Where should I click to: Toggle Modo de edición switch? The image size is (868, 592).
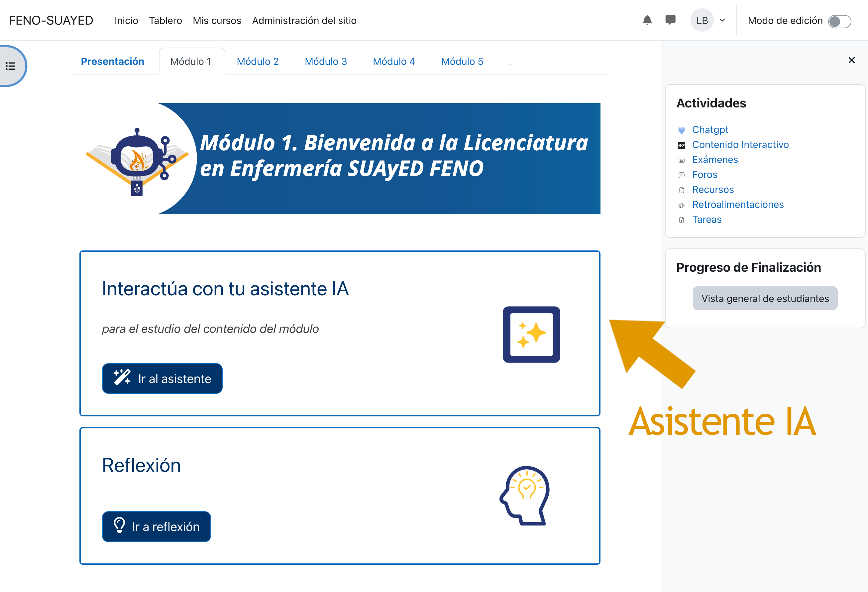[x=839, y=21]
